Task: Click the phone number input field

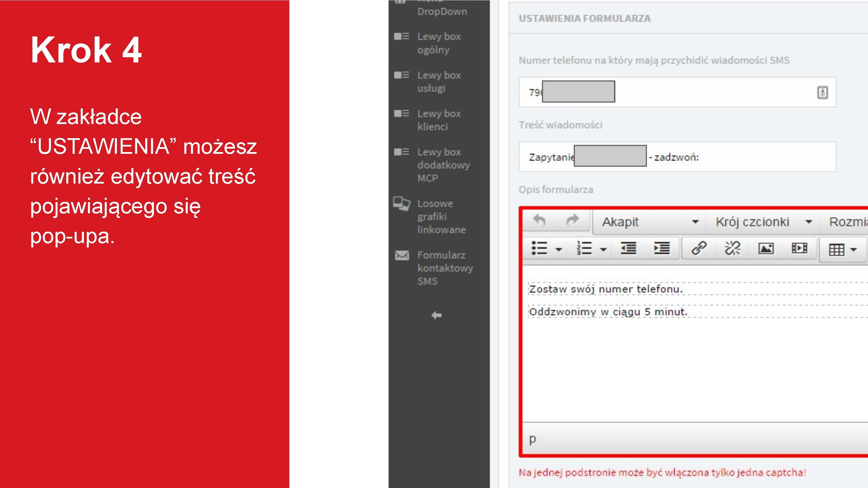Action: click(677, 92)
